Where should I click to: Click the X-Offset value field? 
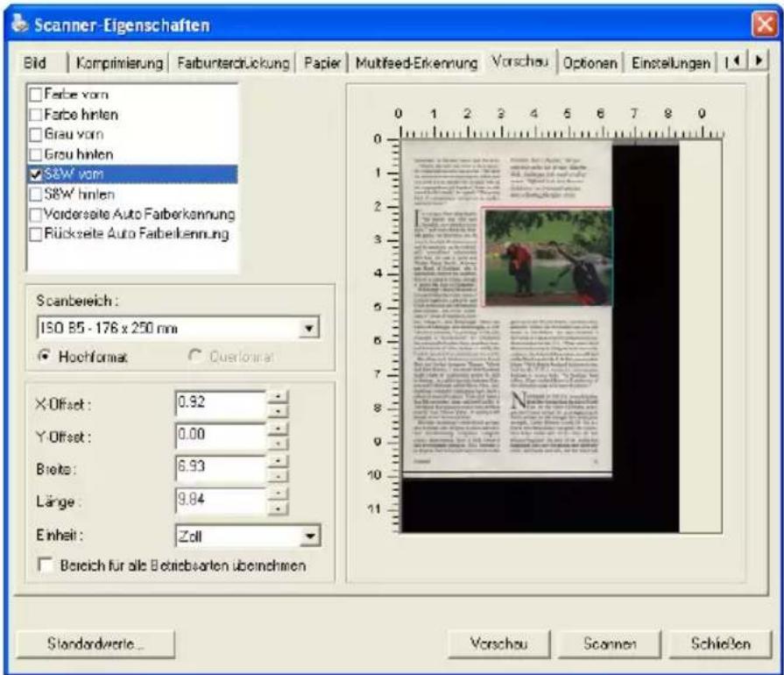pos(221,403)
